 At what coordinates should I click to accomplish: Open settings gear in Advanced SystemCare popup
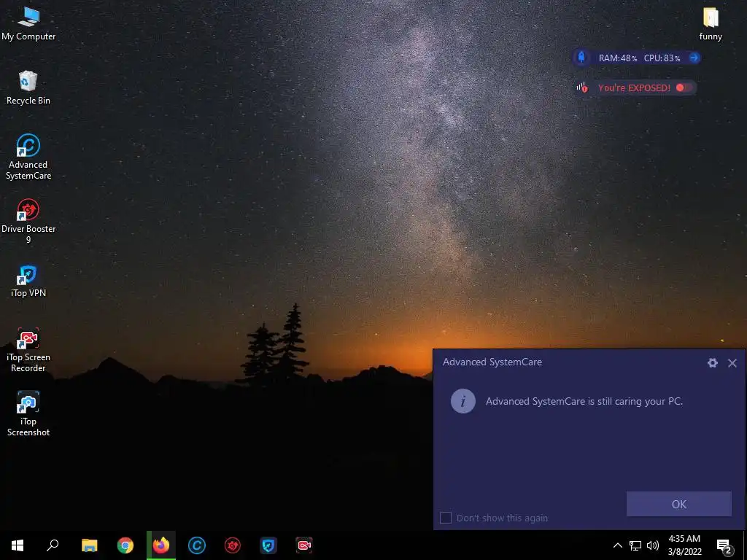[712, 363]
